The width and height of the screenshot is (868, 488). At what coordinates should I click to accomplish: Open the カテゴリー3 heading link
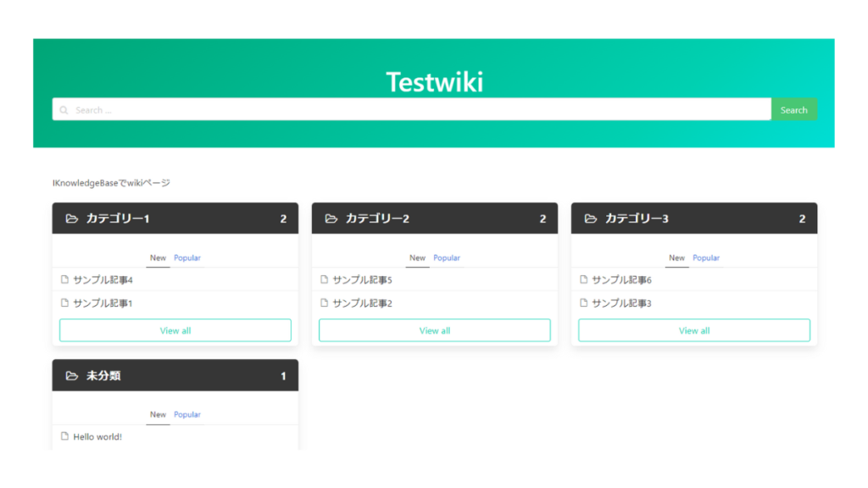point(637,219)
